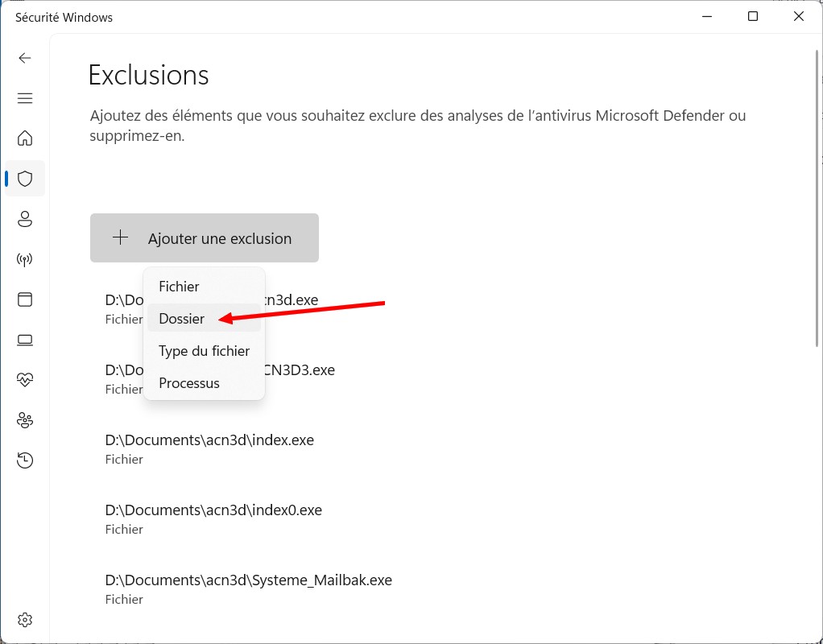This screenshot has width=823, height=644.
Task: Choose Dossier from the exclusion menu
Action: (x=182, y=319)
